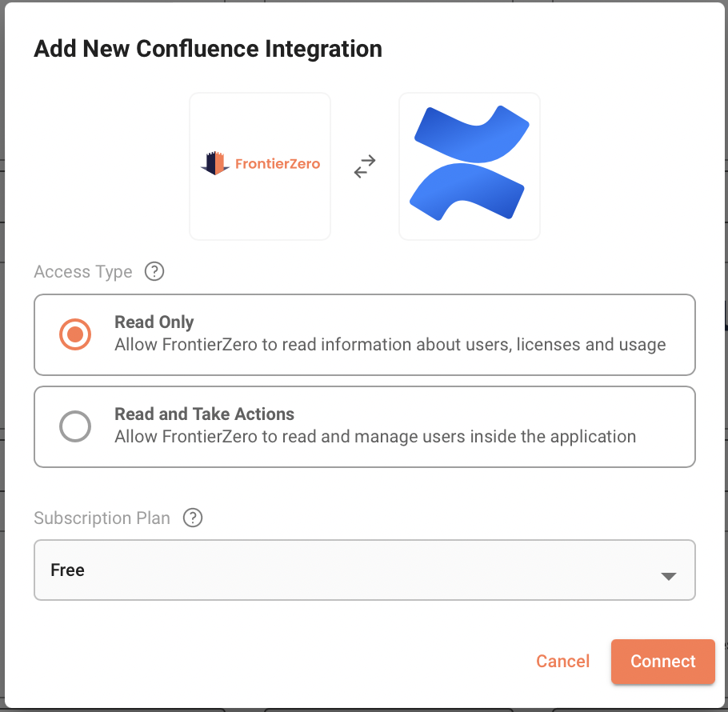Click the "Access Type" field label
The image size is (728, 712).
[x=83, y=272]
